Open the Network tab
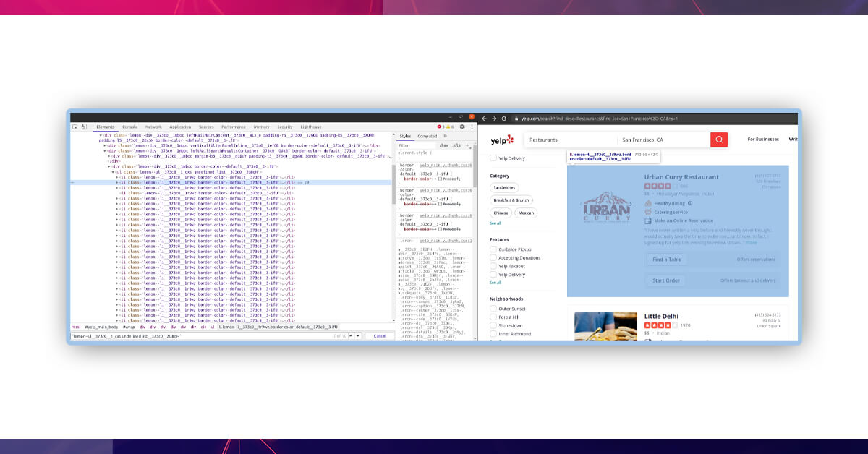Viewport: 868px width, 454px height. pos(153,127)
